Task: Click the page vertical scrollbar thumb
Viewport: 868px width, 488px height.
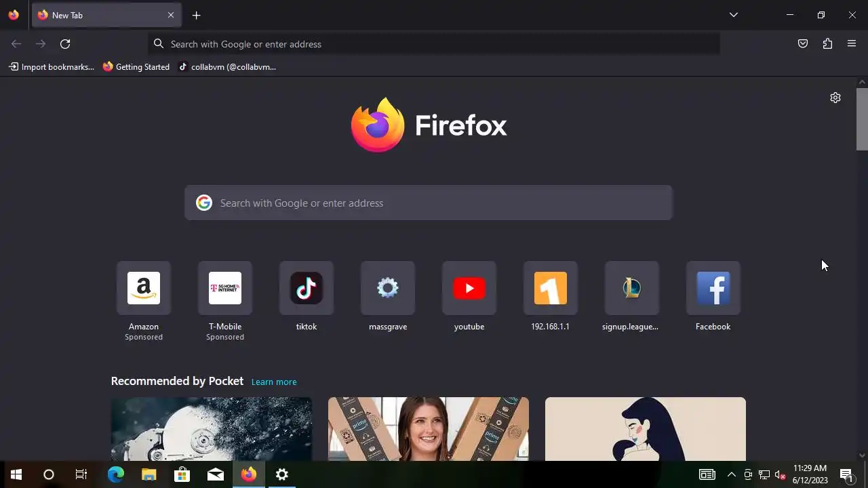Action: 862,119
